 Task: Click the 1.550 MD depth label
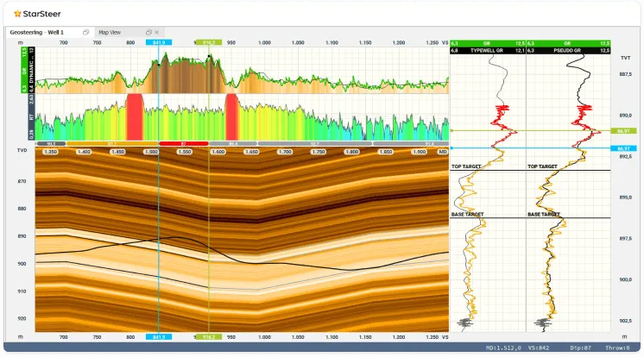185,152
